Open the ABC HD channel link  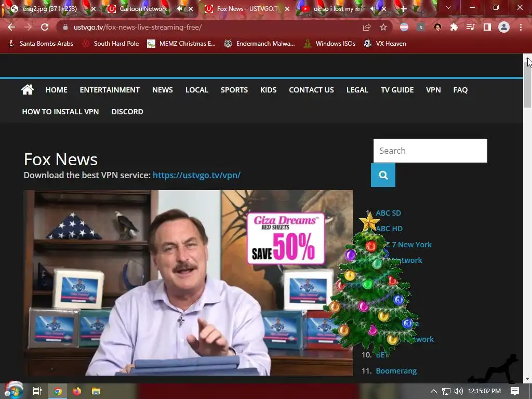[x=389, y=229]
